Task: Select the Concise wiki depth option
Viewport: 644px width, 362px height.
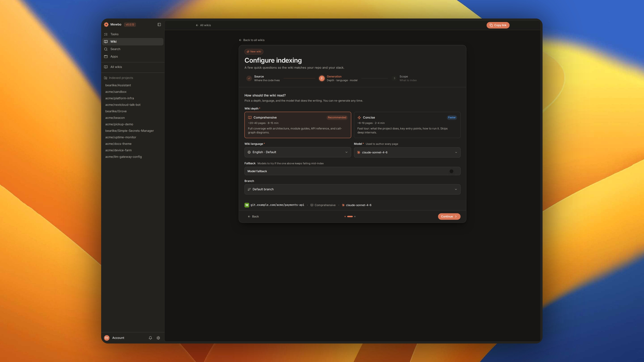Action: click(407, 125)
